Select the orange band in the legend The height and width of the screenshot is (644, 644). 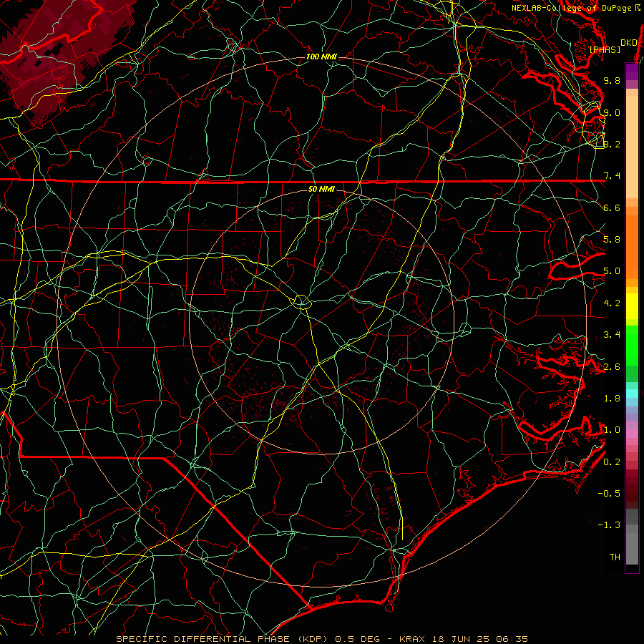click(632, 247)
